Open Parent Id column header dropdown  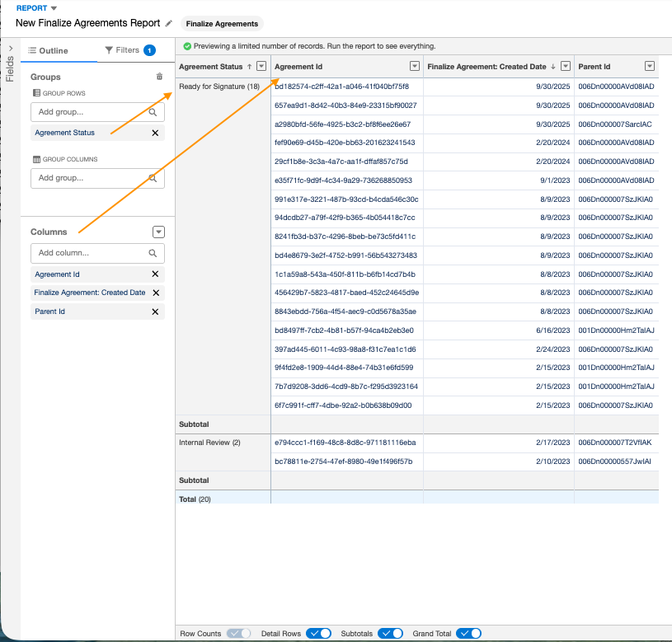click(649, 67)
